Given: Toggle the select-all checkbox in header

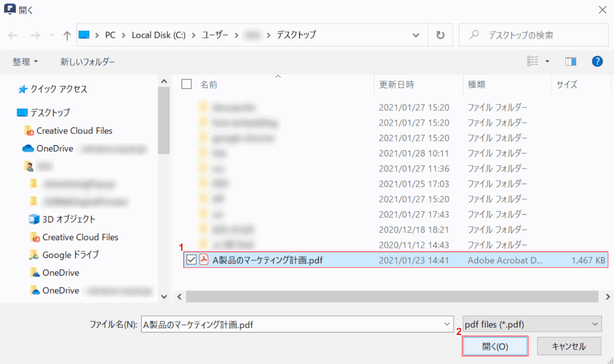Looking at the screenshot, I should point(186,84).
